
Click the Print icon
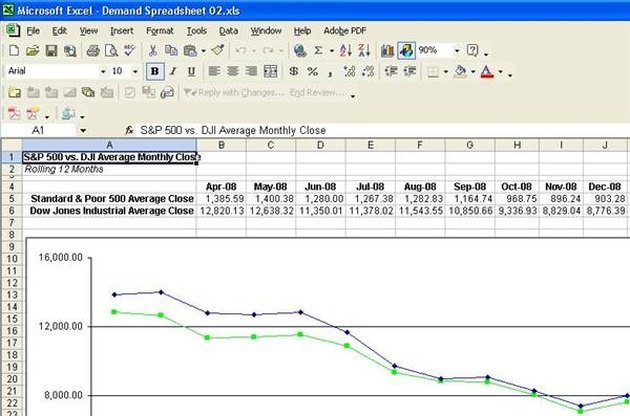93,51
